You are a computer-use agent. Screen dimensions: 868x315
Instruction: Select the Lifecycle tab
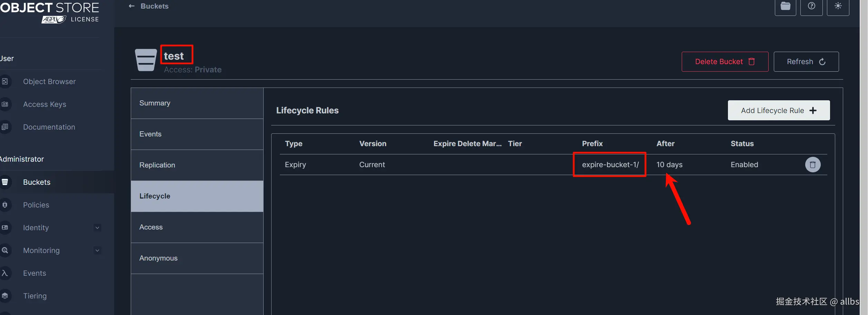197,196
